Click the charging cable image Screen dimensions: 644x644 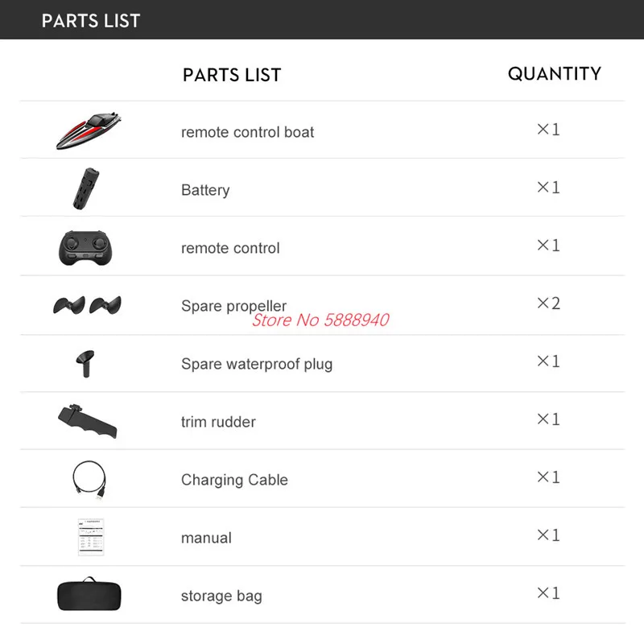[89, 480]
